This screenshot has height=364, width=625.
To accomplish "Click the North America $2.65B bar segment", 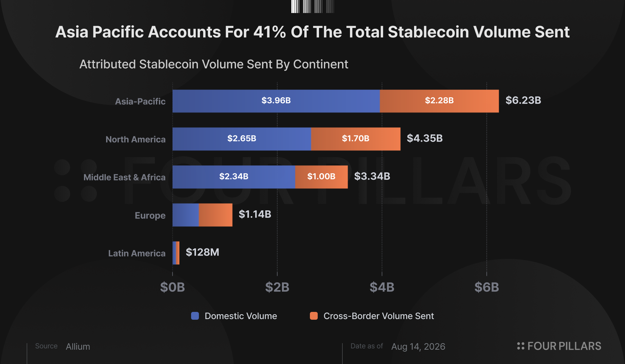I will pos(242,139).
